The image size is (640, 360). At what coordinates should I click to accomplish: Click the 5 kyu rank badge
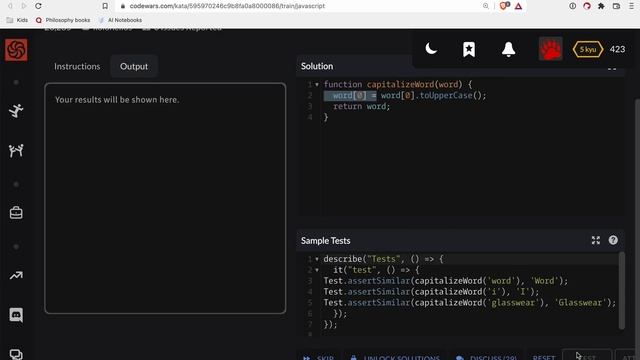[x=588, y=49]
